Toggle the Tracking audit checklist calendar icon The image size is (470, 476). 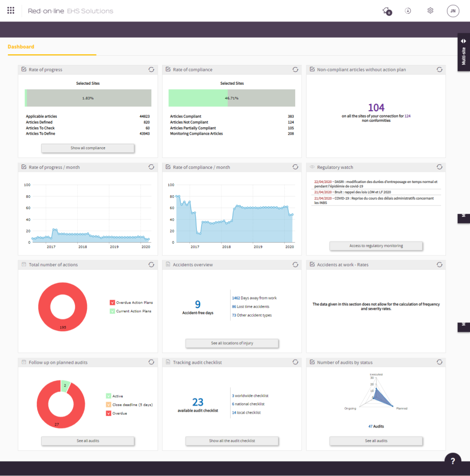pyautogui.click(x=167, y=362)
